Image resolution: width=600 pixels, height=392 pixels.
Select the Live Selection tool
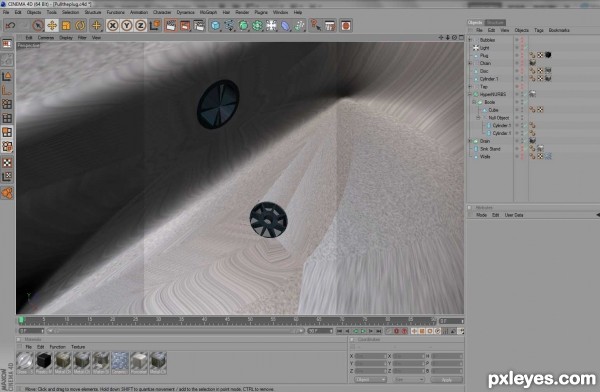pos(38,26)
